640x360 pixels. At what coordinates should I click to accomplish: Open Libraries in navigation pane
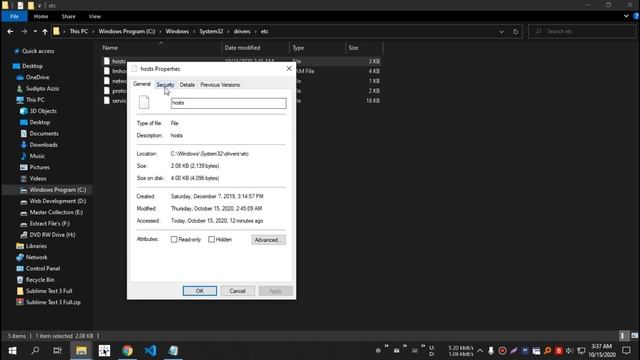(36, 246)
